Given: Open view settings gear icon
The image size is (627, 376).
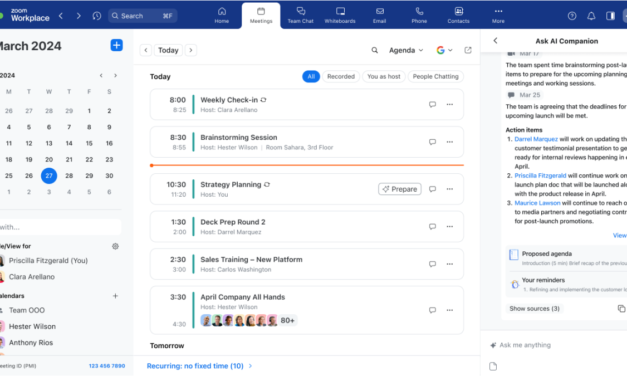Looking at the screenshot, I should tap(115, 246).
